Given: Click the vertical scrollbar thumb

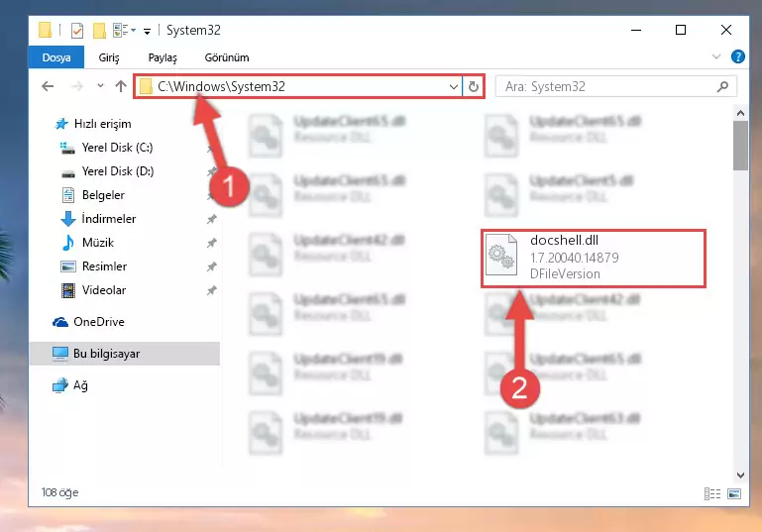Looking at the screenshot, I should pos(740,146).
